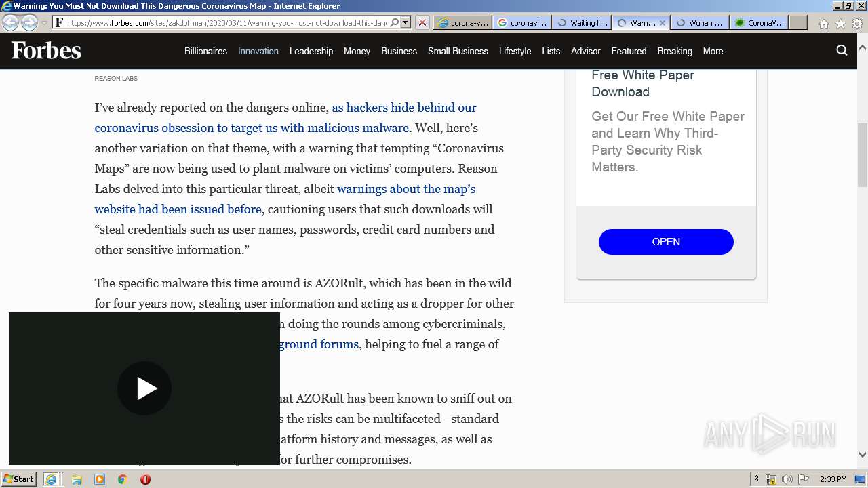The width and height of the screenshot is (868, 488).
Task: Switch to the Wuhan ... tab
Action: (700, 22)
